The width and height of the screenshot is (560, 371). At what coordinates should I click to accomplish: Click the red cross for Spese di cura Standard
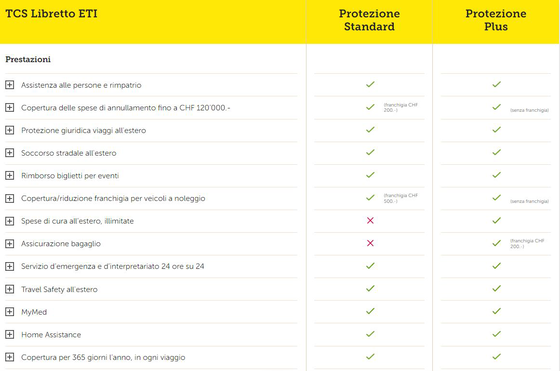370,221
